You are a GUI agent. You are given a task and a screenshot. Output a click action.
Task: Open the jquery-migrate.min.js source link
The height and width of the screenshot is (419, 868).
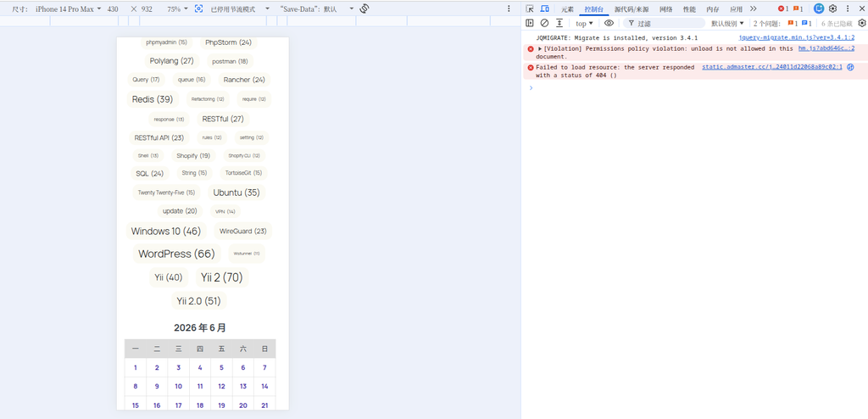click(x=797, y=37)
